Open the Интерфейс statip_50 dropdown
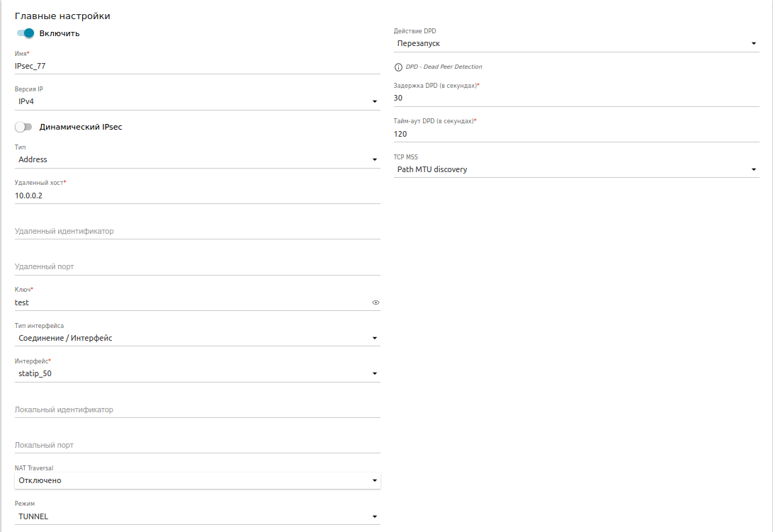 (197, 373)
